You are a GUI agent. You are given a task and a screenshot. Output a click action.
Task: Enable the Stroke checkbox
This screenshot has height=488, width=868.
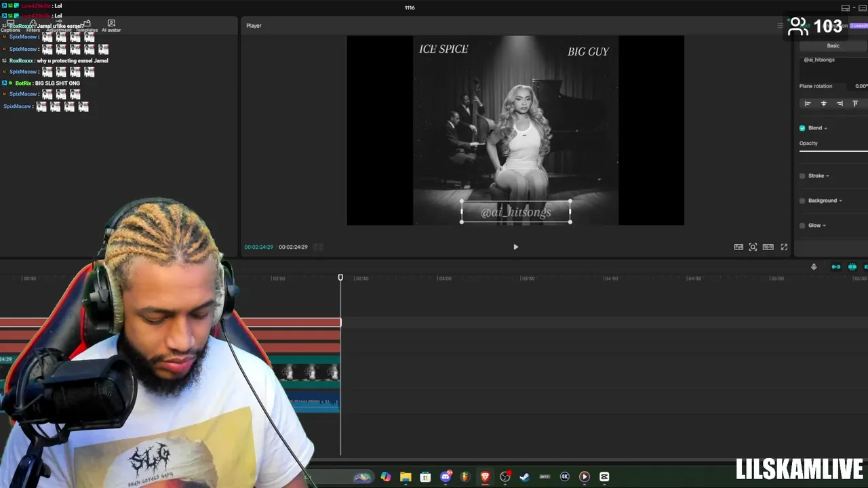pyautogui.click(x=802, y=176)
